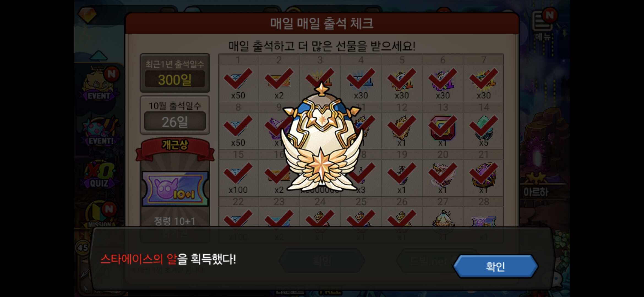This screenshot has width=644, height=297.
Task: Open the QUIZ icon in left sidebar
Action: tap(100, 174)
